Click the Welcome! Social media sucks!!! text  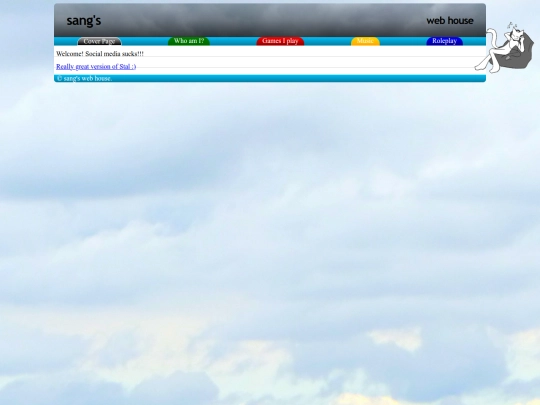(x=100, y=54)
